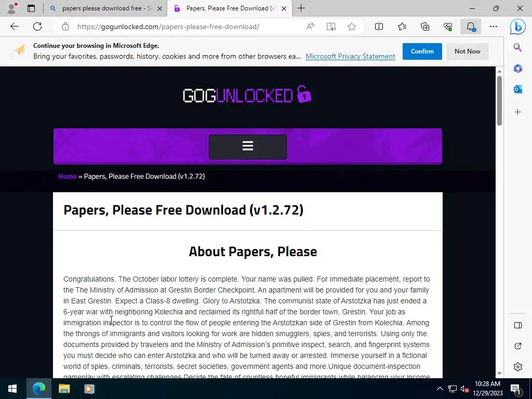Open Microsoft 365 sidebar app

click(517, 69)
